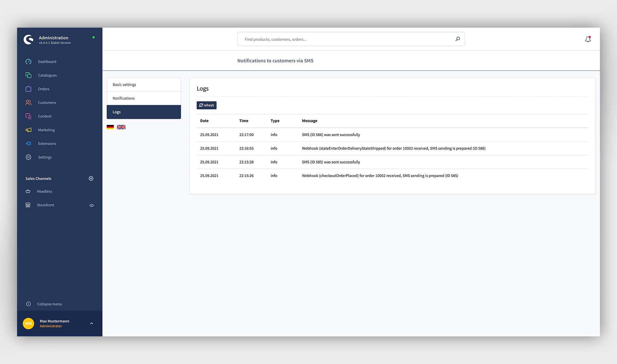Screen dimensions: 617x364
Task: Add a new sales channel plus icon
Action: click(x=91, y=178)
